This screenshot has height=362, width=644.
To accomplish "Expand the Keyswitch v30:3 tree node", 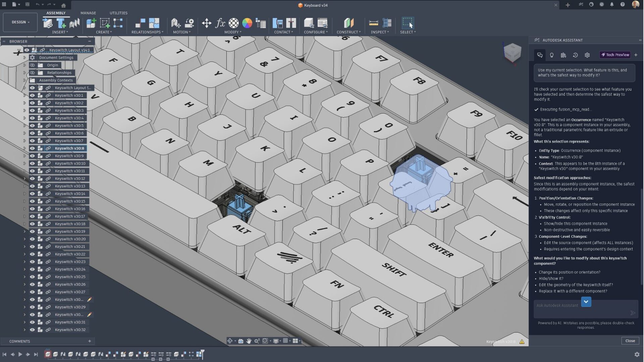I will click(x=24, y=110).
